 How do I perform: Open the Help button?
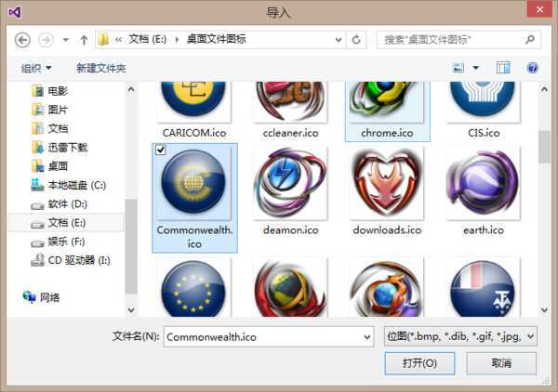[x=532, y=68]
